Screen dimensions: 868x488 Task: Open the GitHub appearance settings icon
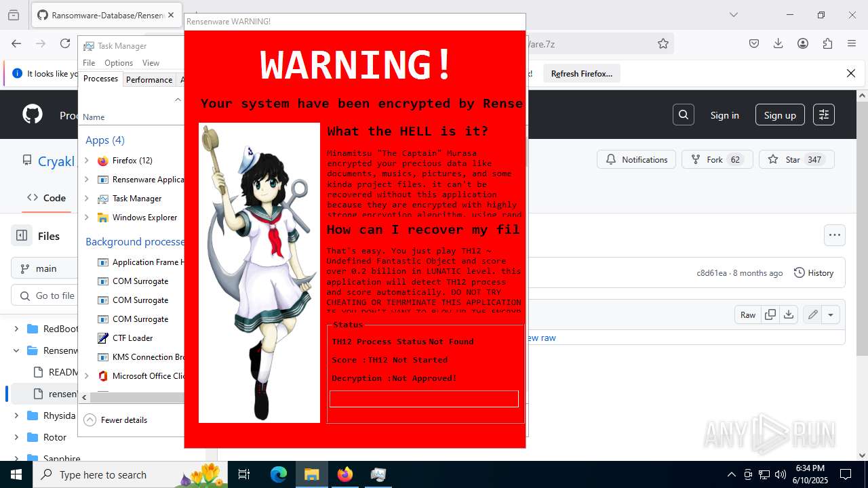click(x=824, y=115)
